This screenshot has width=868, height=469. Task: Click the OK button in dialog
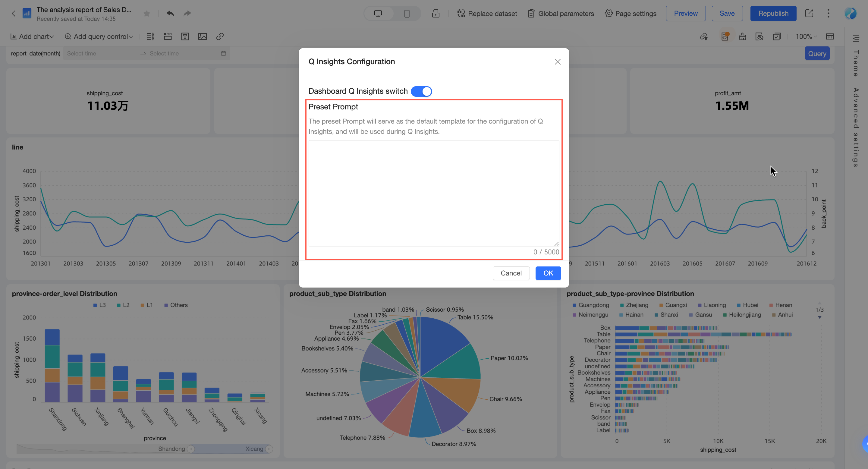548,273
